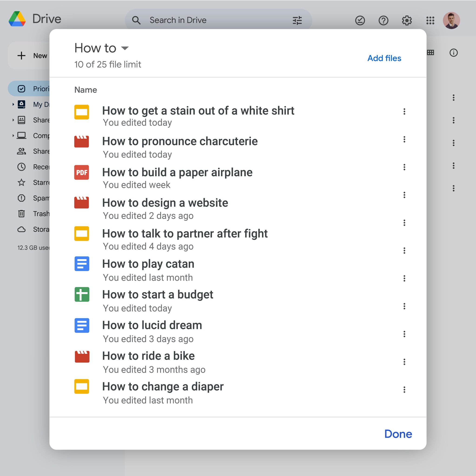
Task: Open options menu for 'How to pronounce charcuterie'
Action: pos(404,139)
